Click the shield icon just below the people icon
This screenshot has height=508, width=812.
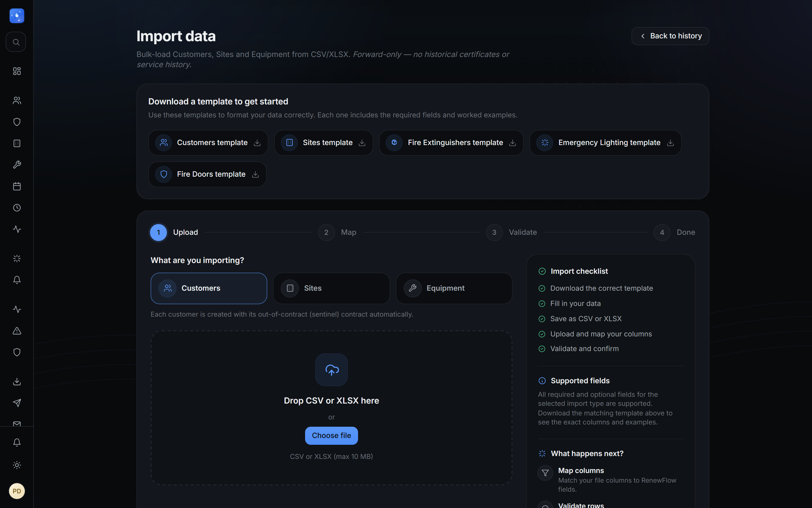(x=17, y=122)
